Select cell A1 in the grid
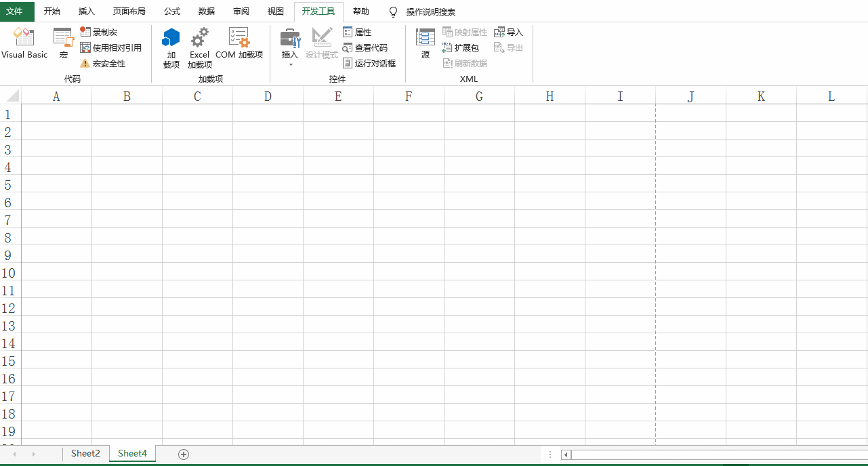This screenshot has height=466, width=868. click(56, 113)
